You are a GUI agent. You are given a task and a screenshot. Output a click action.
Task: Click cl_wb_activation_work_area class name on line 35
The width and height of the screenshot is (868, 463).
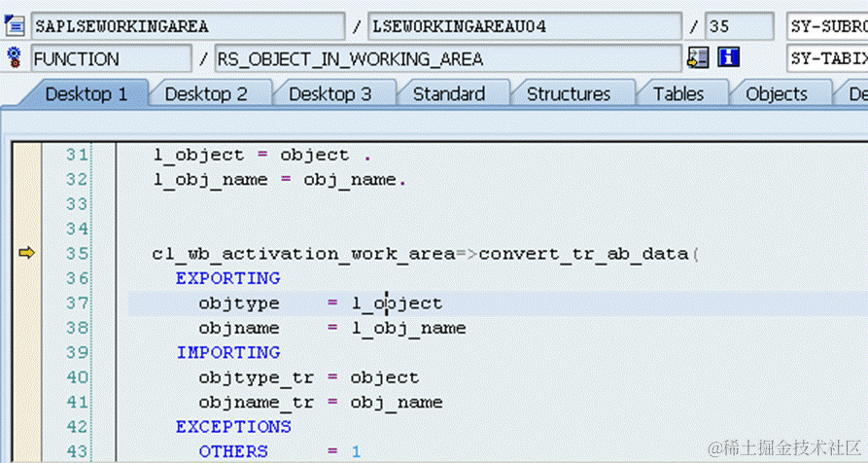303,254
